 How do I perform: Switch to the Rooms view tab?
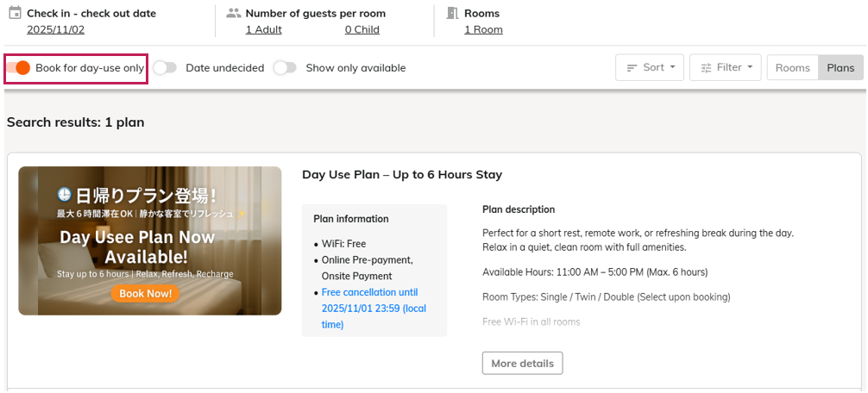pos(792,67)
